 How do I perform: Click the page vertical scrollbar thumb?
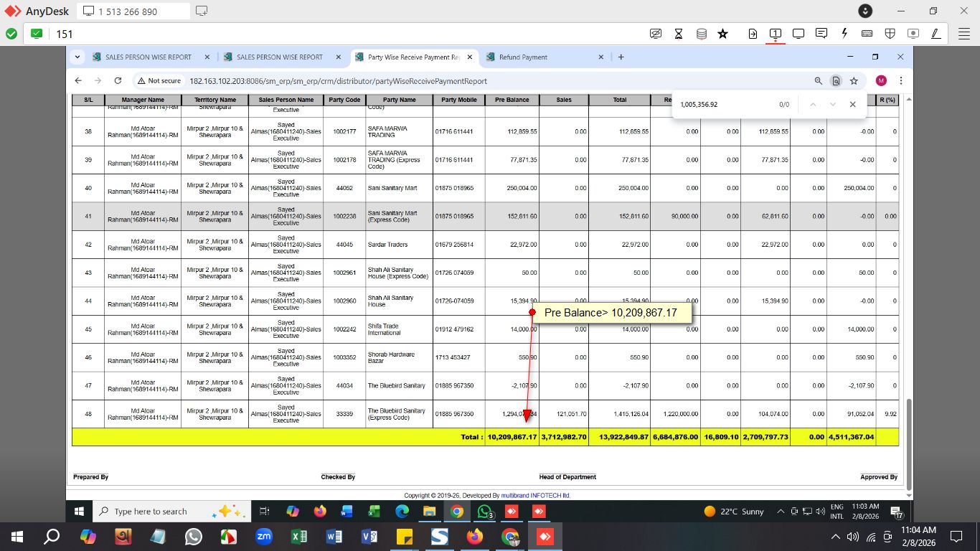[909, 443]
